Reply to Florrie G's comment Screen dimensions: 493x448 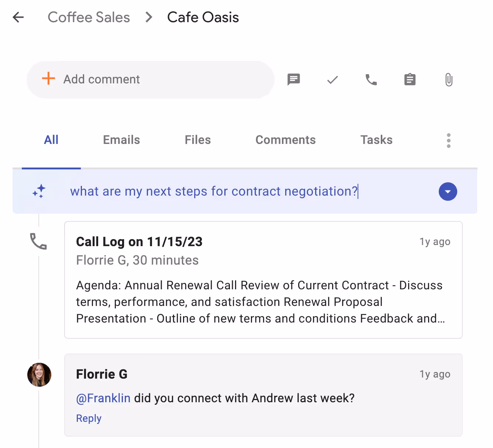coord(89,418)
